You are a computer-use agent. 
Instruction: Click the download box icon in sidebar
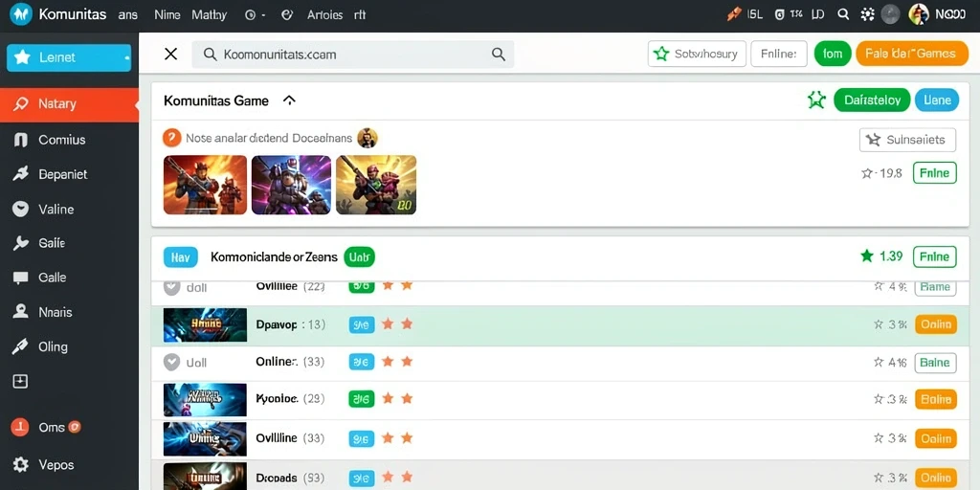(21, 381)
